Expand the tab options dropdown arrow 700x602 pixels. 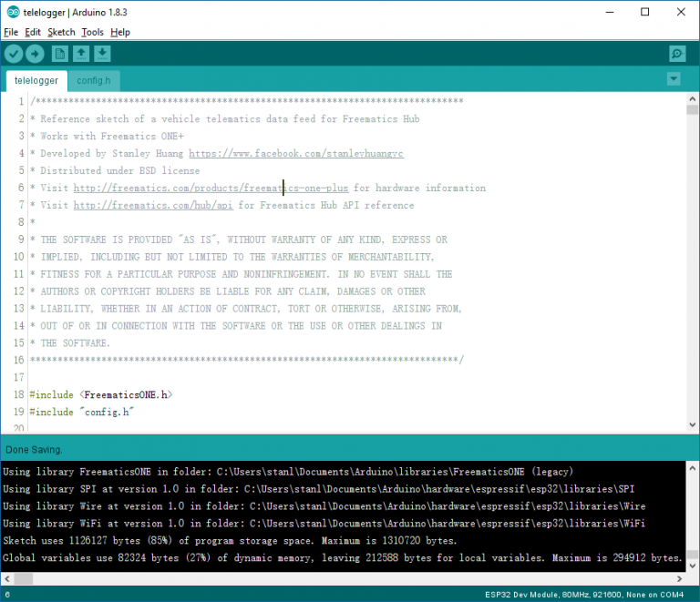coord(674,79)
